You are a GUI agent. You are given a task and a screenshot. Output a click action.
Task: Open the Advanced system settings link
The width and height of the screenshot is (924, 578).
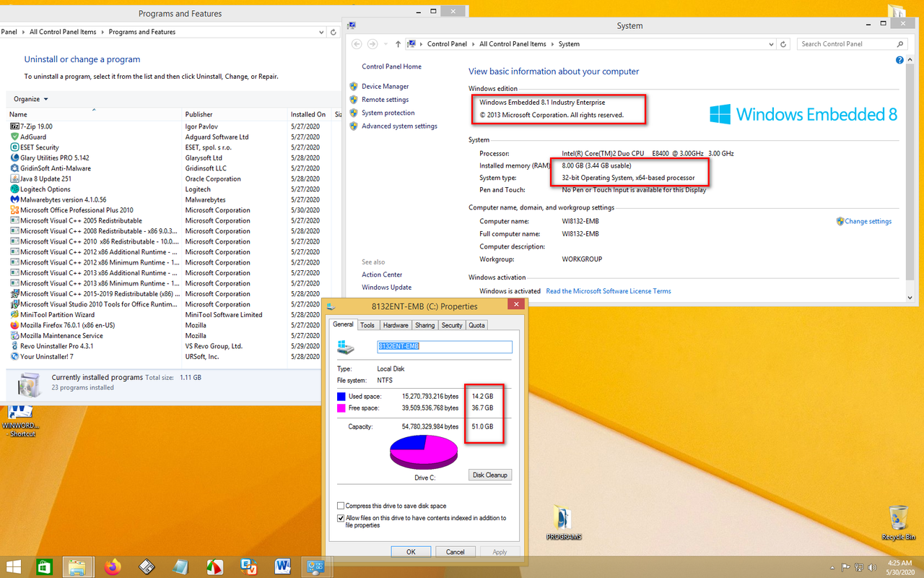(399, 126)
